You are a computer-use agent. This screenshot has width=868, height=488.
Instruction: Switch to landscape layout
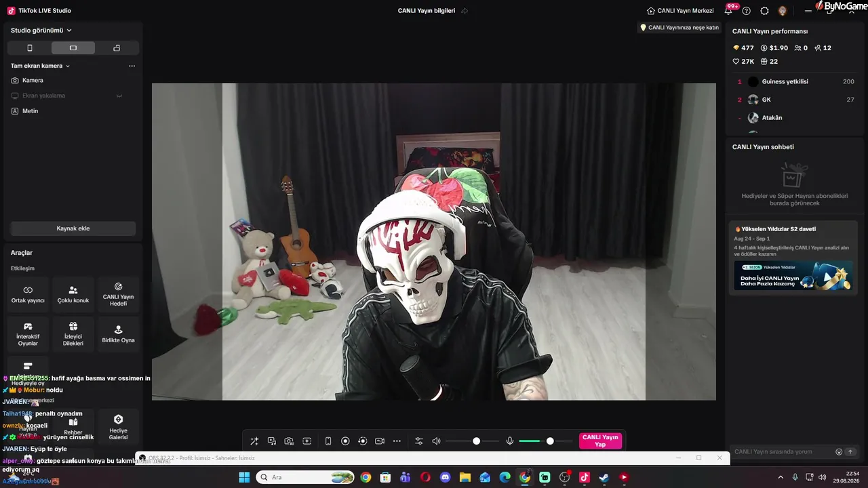(73, 48)
